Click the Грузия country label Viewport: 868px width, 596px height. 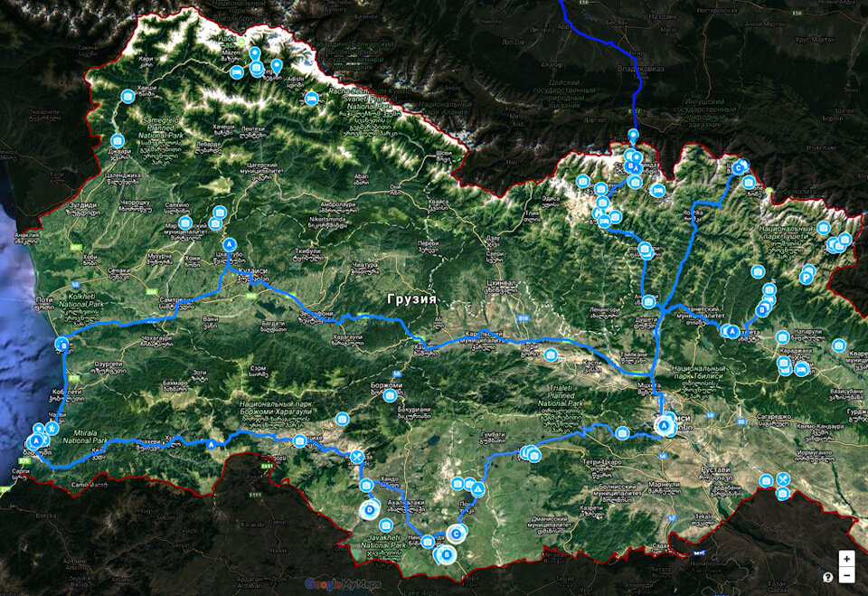[x=412, y=299]
